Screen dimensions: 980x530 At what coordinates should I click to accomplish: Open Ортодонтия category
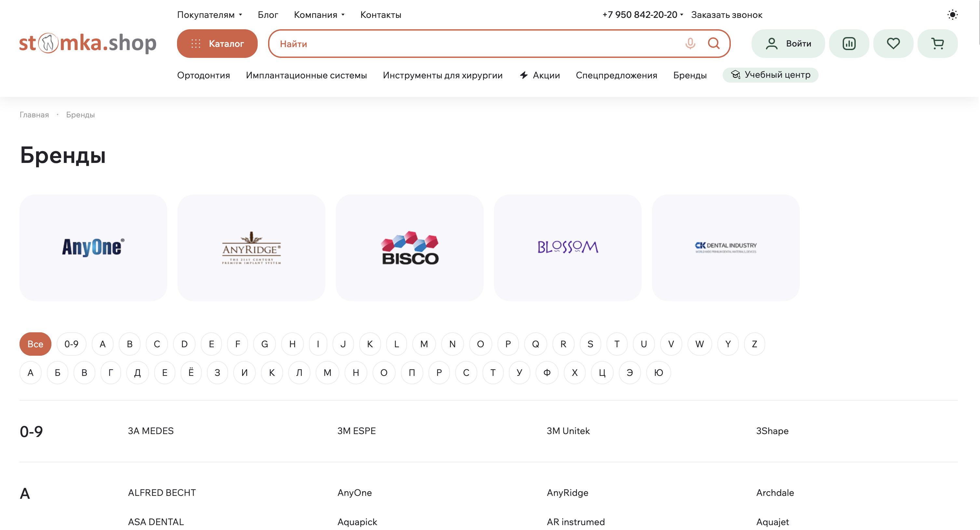[x=204, y=75]
